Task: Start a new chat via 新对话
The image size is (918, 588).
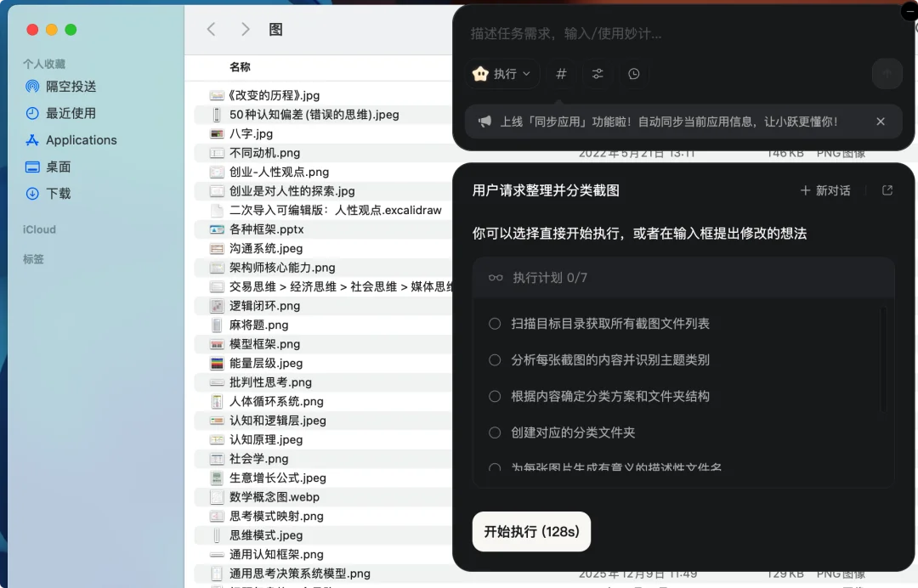Action: click(x=824, y=190)
